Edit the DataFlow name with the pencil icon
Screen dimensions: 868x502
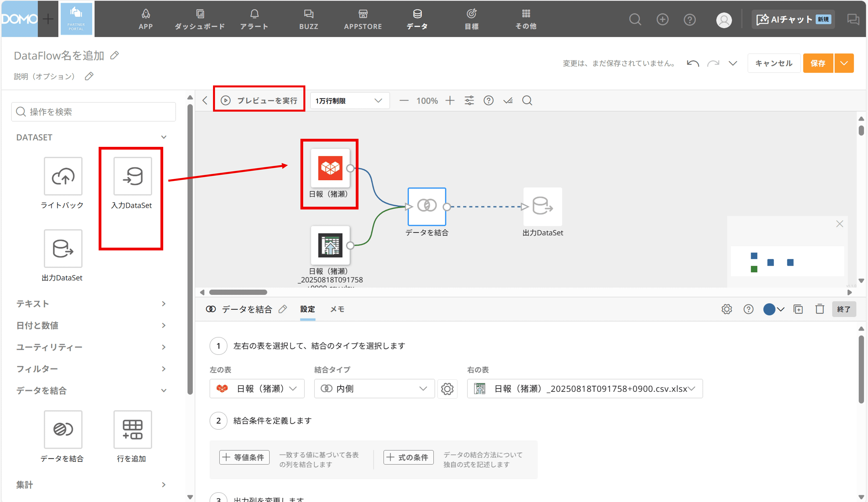[x=115, y=56]
